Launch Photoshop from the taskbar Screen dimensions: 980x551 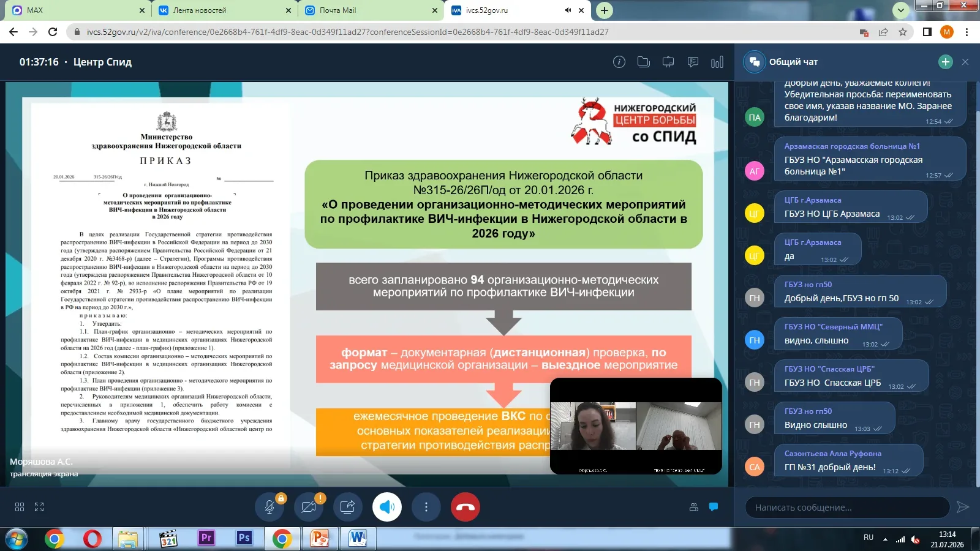tap(244, 539)
